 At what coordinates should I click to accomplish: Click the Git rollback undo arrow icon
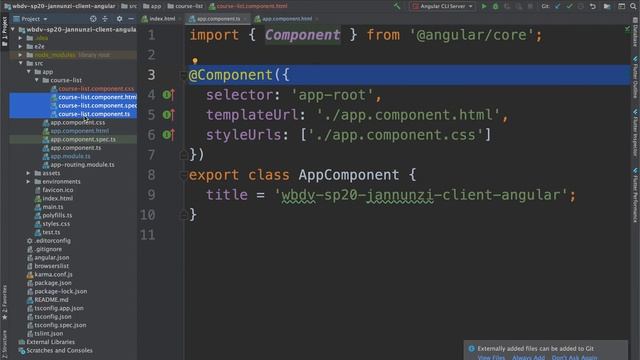coord(593,6)
